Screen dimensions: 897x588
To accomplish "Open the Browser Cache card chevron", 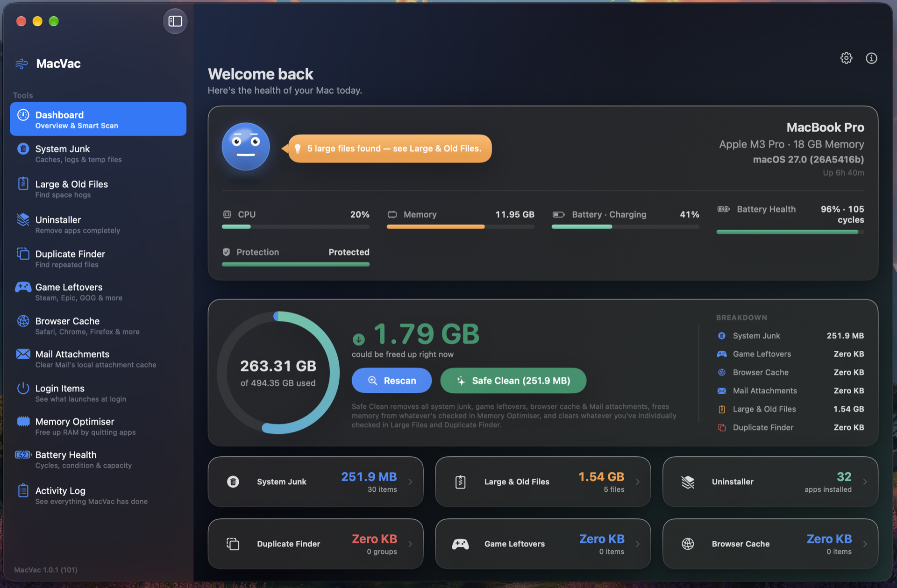I will pyautogui.click(x=865, y=544).
